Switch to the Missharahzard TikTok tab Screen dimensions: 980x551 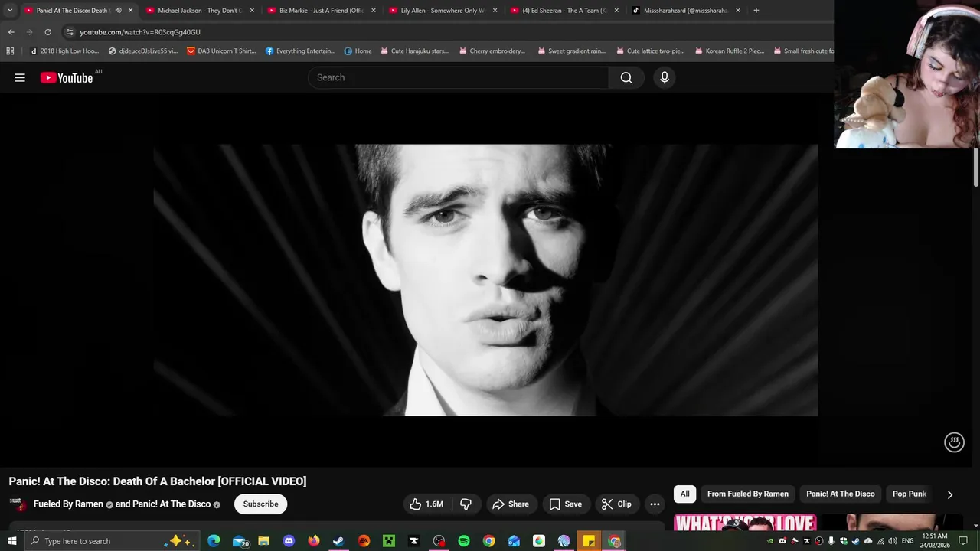click(x=685, y=11)
